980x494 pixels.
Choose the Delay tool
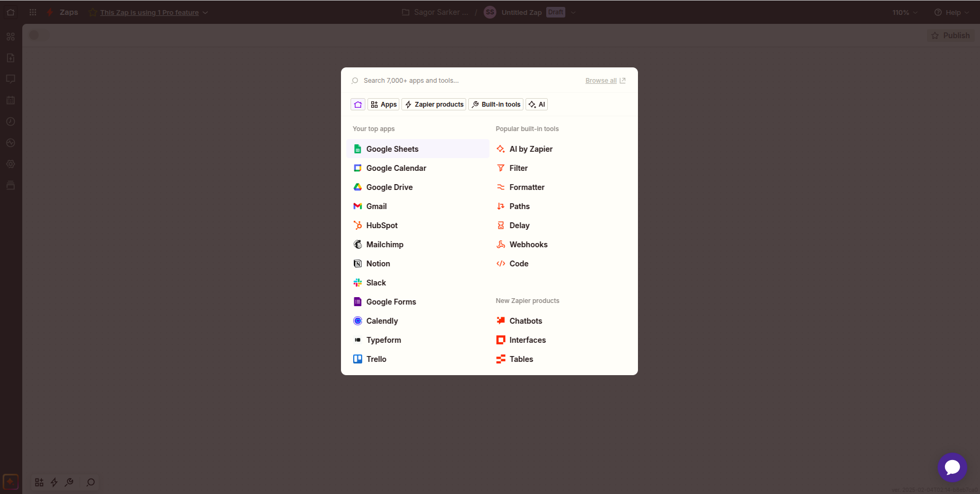coord(561,226)
